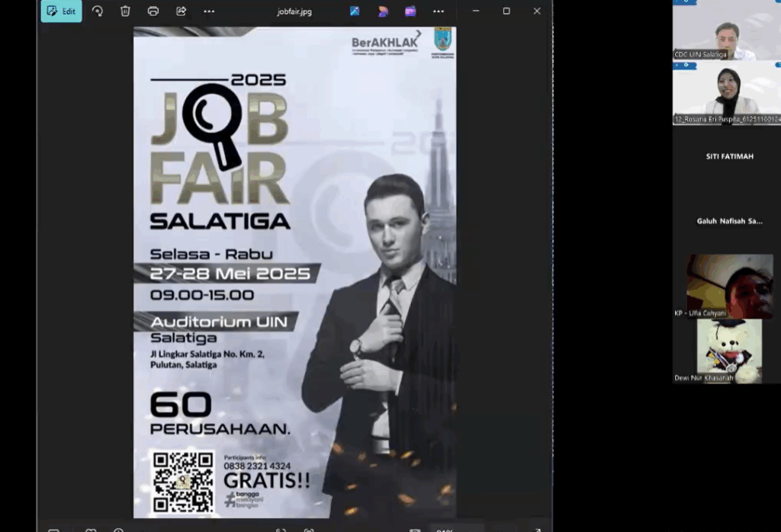Open the Share option for image
Image resolution: width=781 pixels, height=532 pixels.
(181, 11)
